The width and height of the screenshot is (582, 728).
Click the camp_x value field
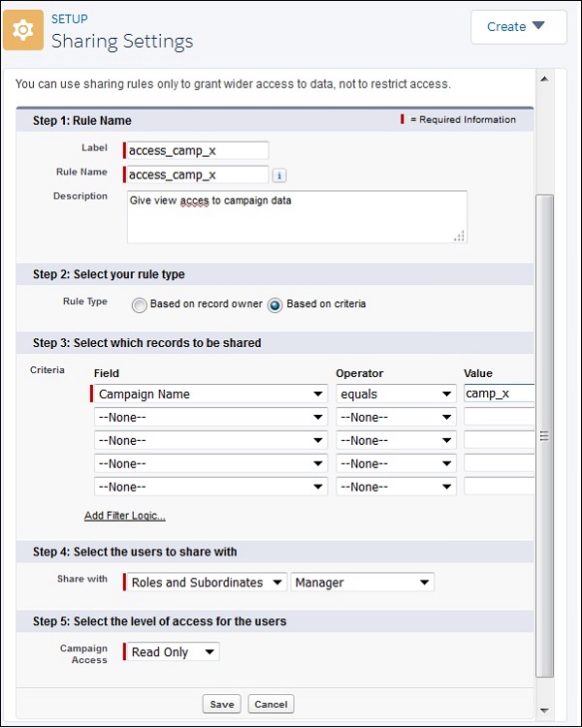(499, 394)
